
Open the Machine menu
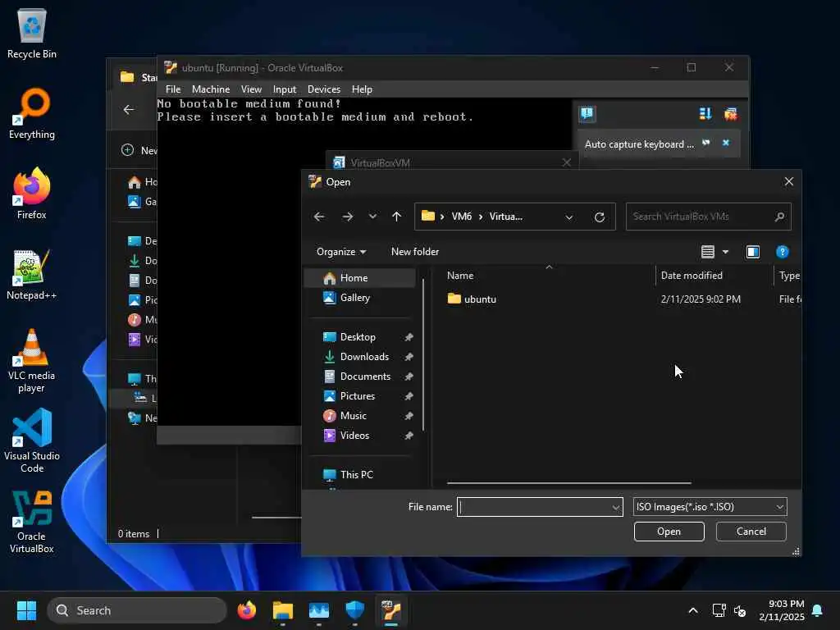click(x=211, y=89)
